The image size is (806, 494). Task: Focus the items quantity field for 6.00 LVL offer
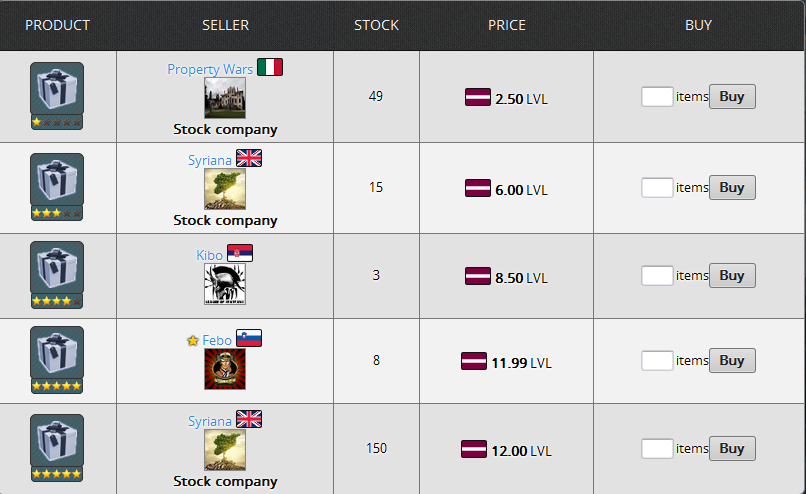click(x=657, y=188)
